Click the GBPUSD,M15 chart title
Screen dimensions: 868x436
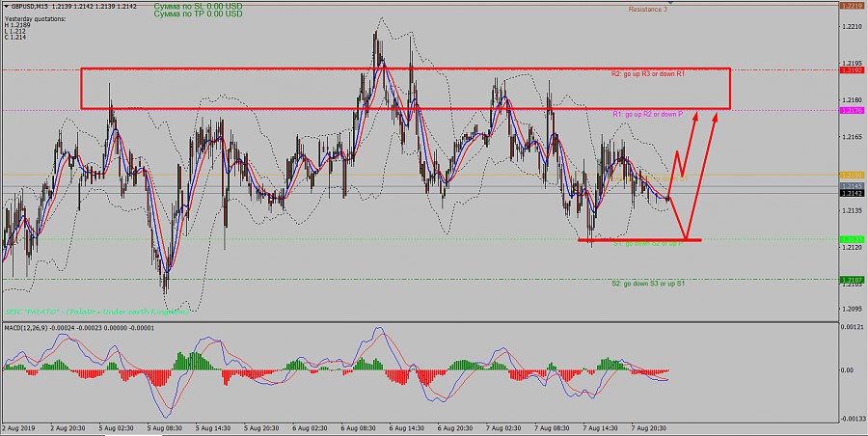point(31,6)
